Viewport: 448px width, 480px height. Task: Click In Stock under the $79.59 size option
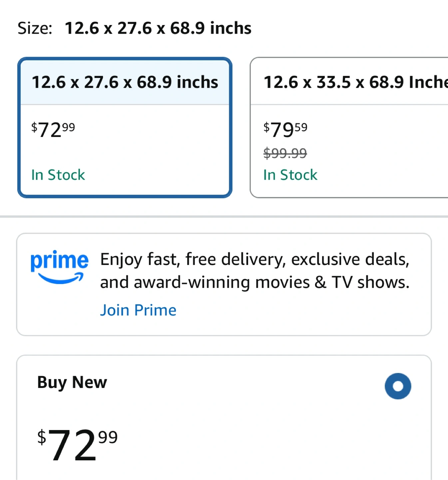click(x=290, y=175)
